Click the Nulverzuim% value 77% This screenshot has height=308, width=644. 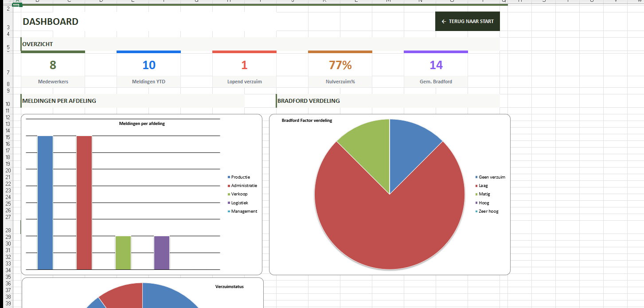click(340, 65)
